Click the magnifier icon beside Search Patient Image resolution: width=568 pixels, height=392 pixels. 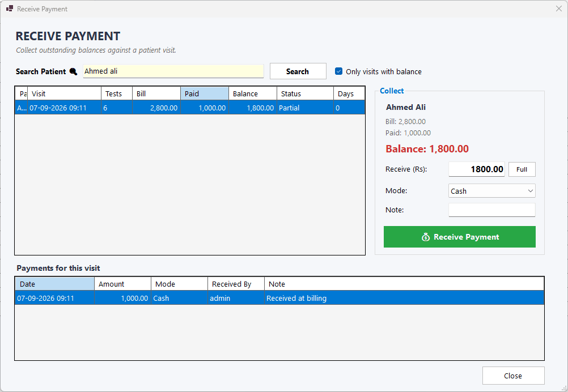tap(73, 72)
